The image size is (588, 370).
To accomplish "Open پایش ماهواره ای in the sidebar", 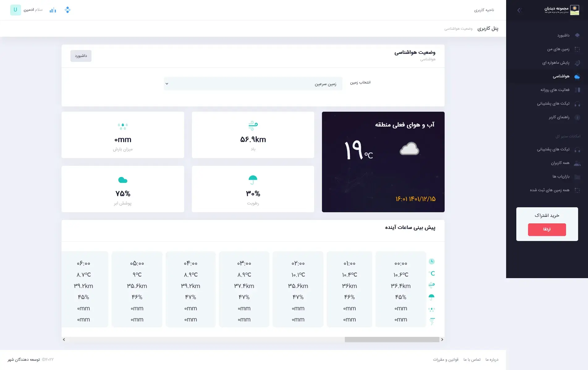I will tap(556, 62).
